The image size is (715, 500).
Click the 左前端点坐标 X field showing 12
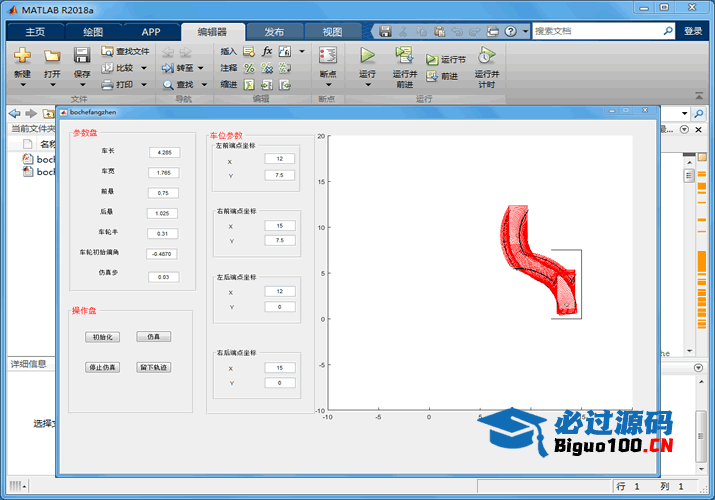280,159
